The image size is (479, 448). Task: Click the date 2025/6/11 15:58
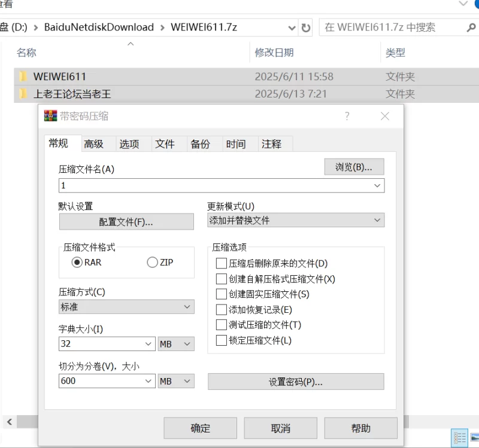point(294,77)
